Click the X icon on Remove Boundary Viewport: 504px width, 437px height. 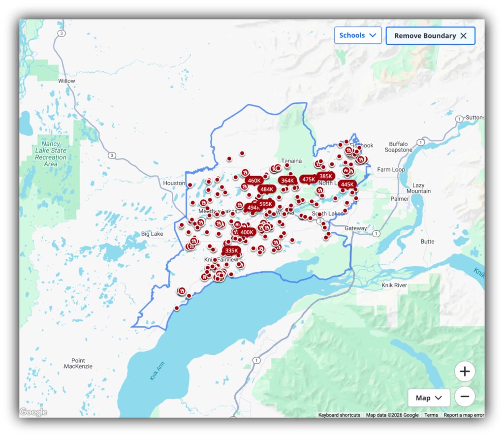(x=463, y=36)
